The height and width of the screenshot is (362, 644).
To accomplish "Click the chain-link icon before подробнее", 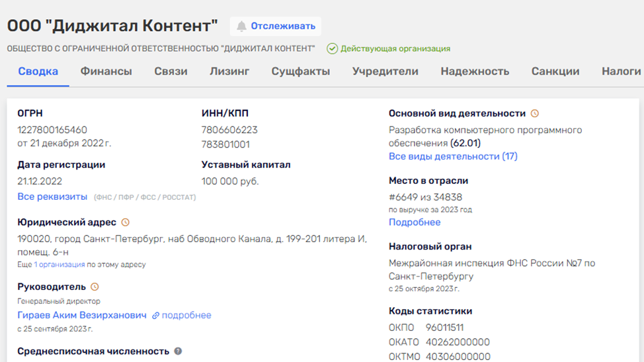I will point(155,316).
